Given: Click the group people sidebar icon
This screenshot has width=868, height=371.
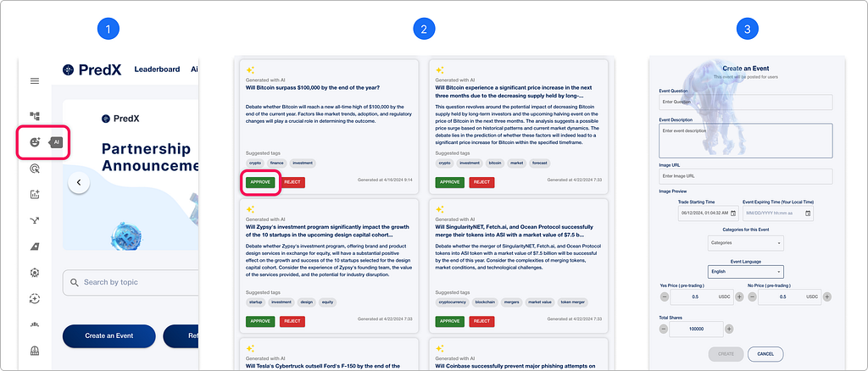Looking at the screenshot, I should point(35,324).
